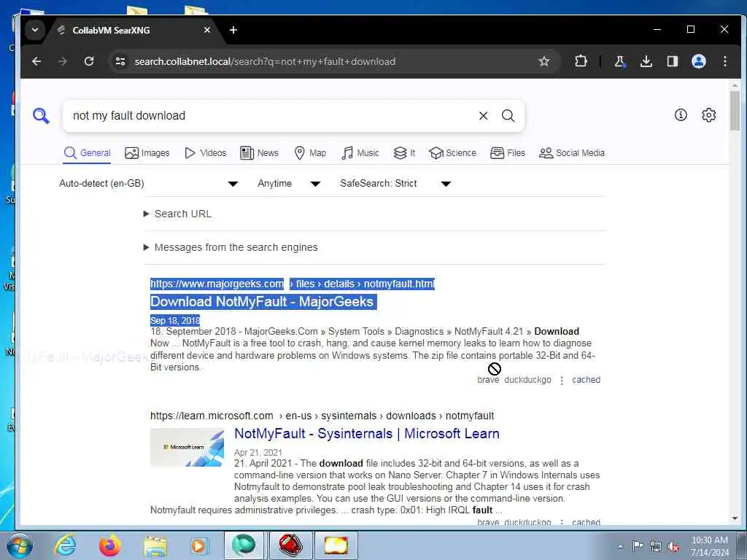Open the Auto-detect (en-GB) language dropdown
The image size is (747, 560).
149,183
